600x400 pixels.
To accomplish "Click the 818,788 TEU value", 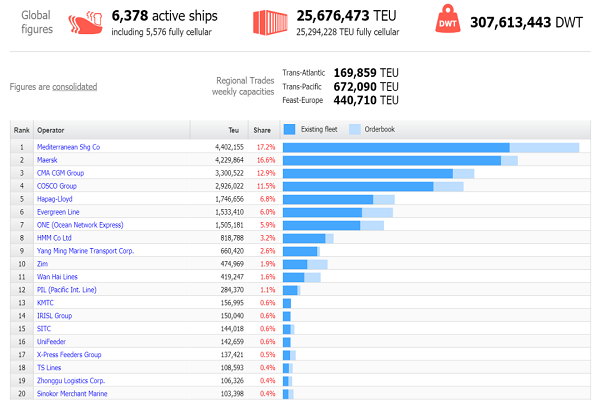I will coord(232,238).
